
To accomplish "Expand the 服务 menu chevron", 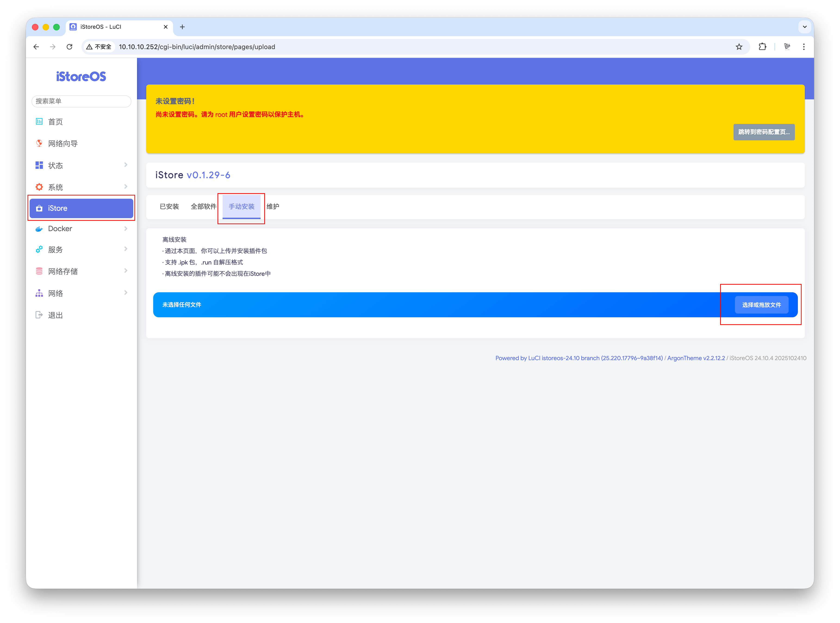I will coord(126,249).
